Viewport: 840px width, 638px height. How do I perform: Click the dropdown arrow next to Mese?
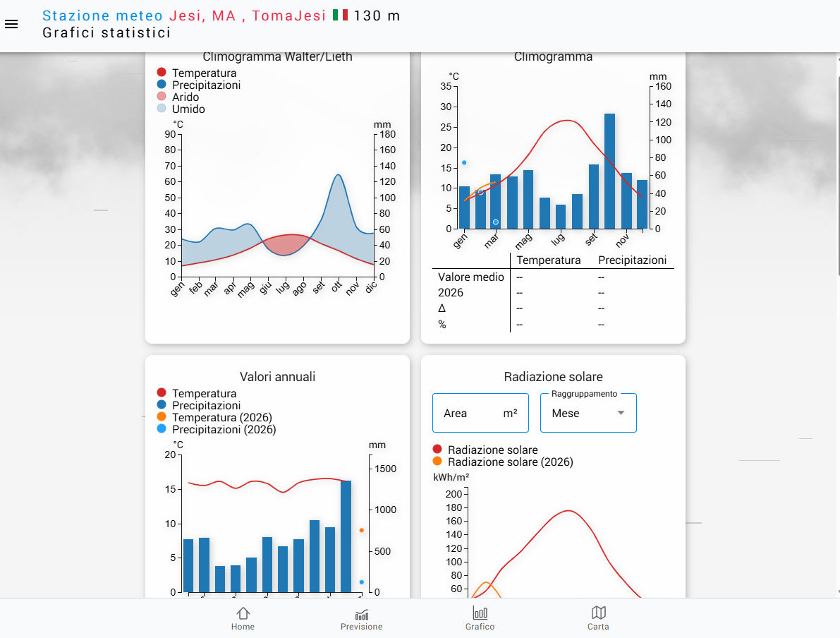pyautogui.click(x=621, y=413)
